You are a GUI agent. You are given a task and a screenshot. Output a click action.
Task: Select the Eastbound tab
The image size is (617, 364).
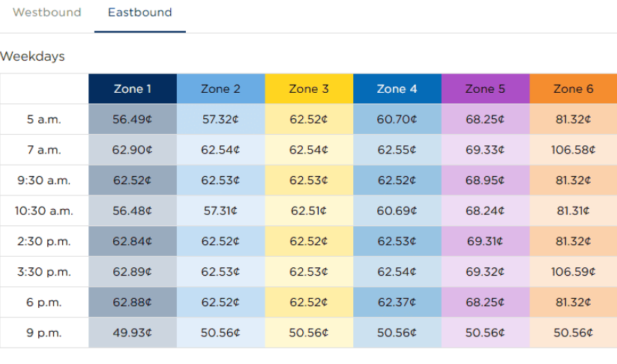pyautogui.click(x=139, y=13)
